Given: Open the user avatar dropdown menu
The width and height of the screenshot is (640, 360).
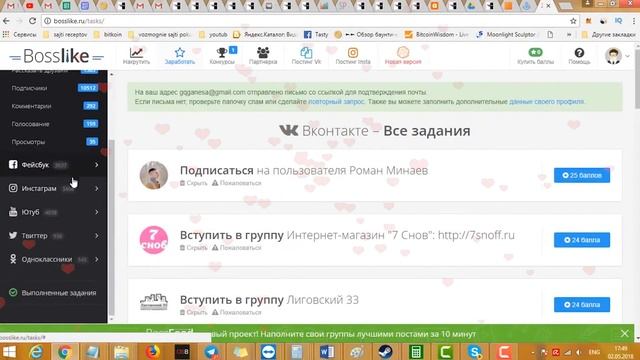Looking at the screenshot, I should [x=617, y=56].
